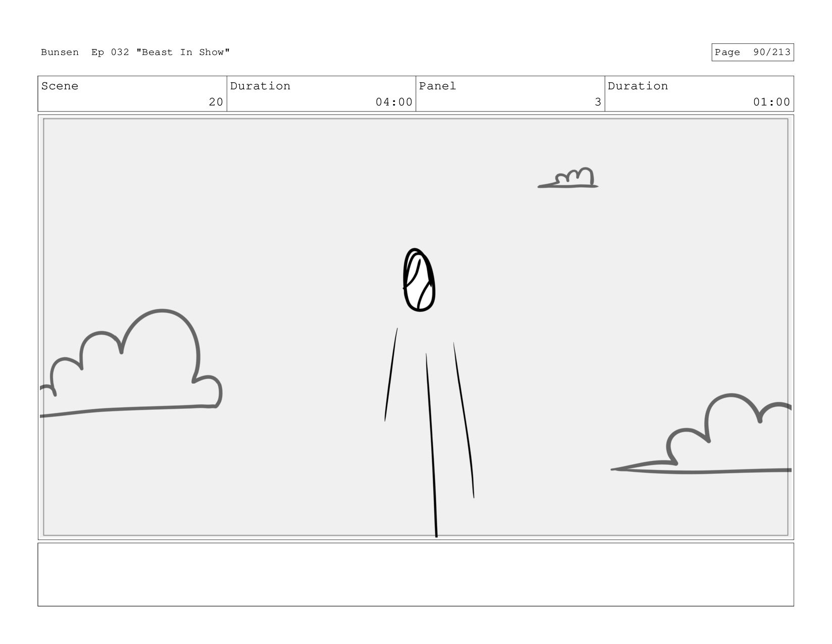This screenshot has height=644, width=832.
Task: Click the empty notes box below the panel
Action: tap(415, 574)
